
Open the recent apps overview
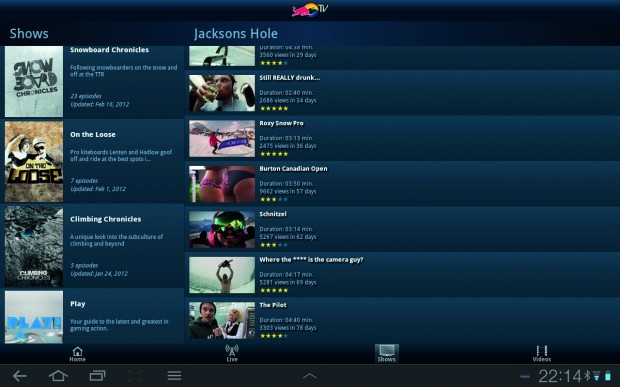click(97, 376)
